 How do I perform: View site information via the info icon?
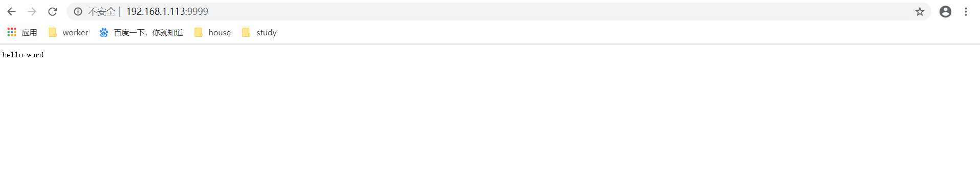point(78,11)
